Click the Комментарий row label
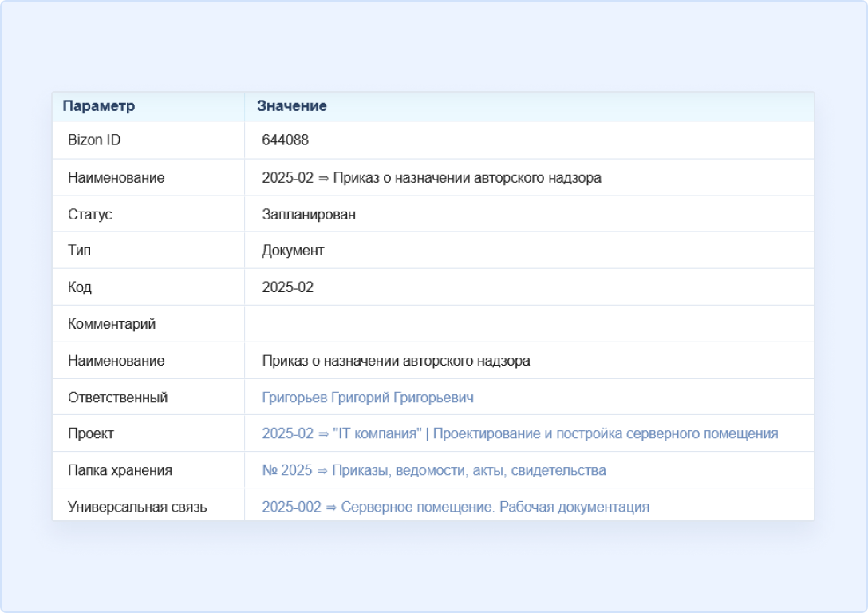This screenshot has height=613, width=868. pos(112,324)
